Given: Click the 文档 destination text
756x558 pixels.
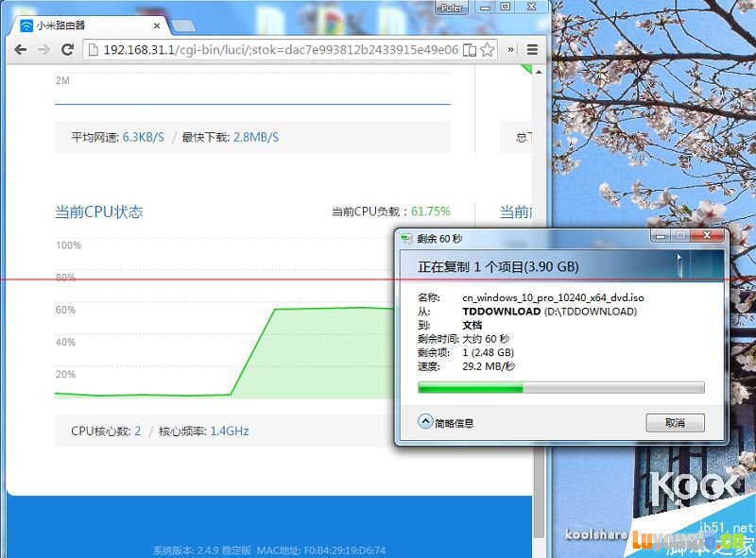Looking at the screenshot, I should point(472,325).
